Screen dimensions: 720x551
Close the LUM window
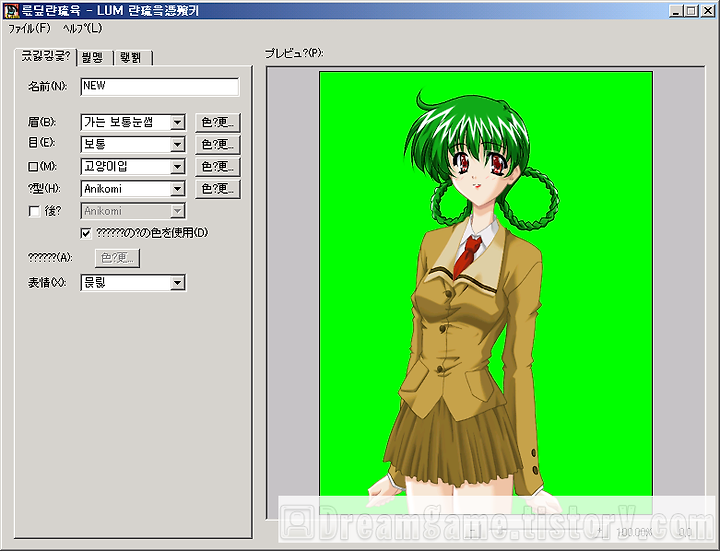(707, 11)
